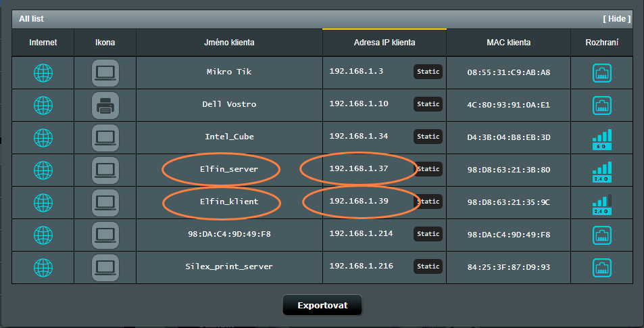Click the 2.4G signal icon for Elfin_klient

[601, 203]
